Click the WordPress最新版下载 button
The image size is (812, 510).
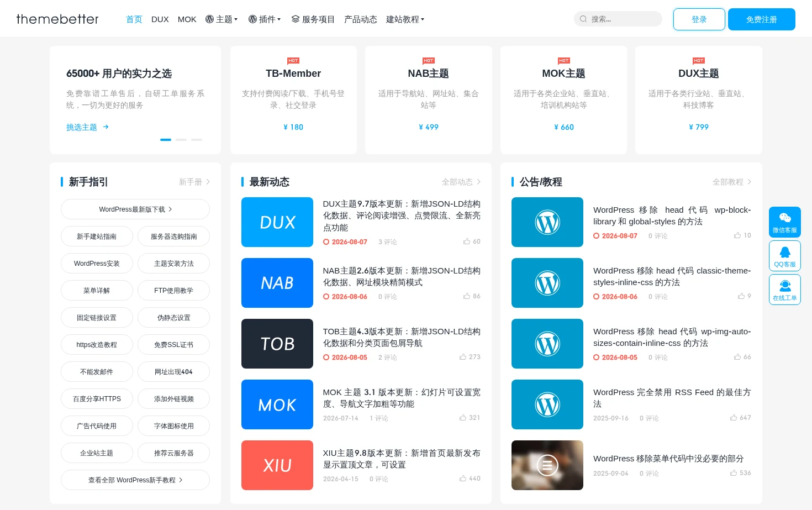click(x=135, y=209)
